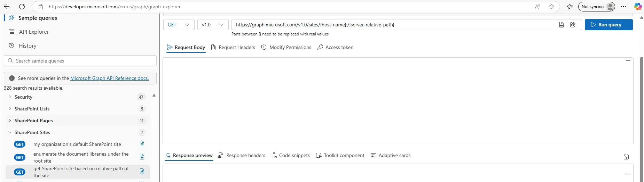Switch to Response preview tab

pyautogui.click(x=189, y=155)
